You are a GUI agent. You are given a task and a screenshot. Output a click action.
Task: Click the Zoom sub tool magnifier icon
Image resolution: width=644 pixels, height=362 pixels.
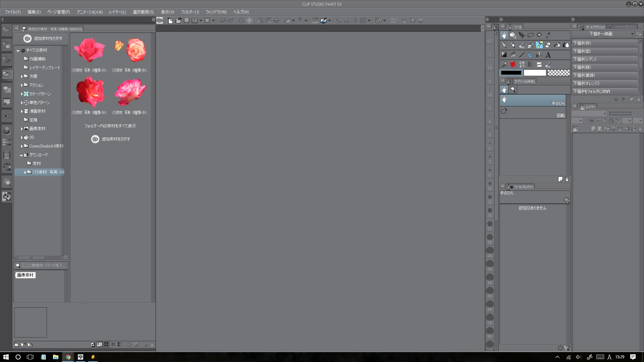pos(513,89)
